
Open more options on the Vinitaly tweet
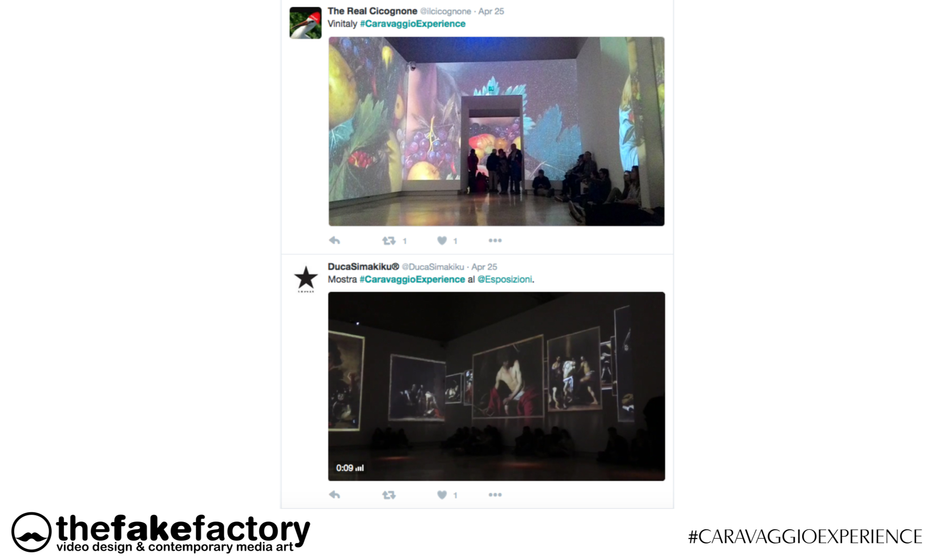[495, 241]
